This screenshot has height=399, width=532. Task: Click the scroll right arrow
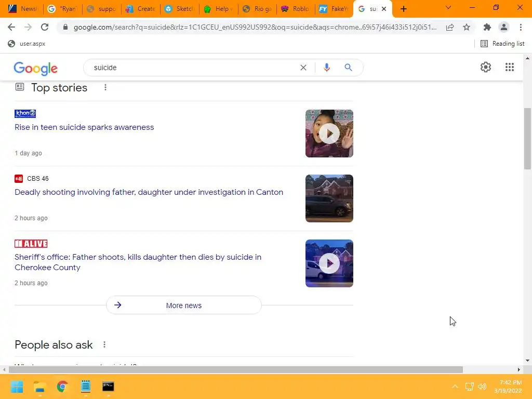[519, 369]
